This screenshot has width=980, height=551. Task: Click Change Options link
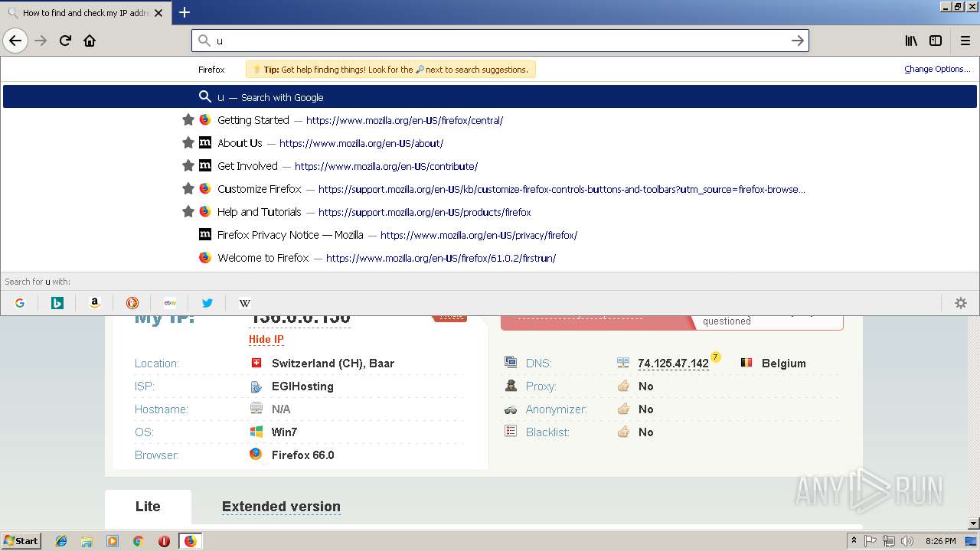coord(937,69)
